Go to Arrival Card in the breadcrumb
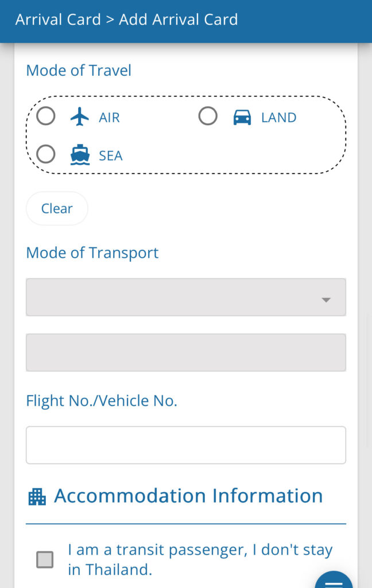The image size is (372, 588). pos(58,20)
